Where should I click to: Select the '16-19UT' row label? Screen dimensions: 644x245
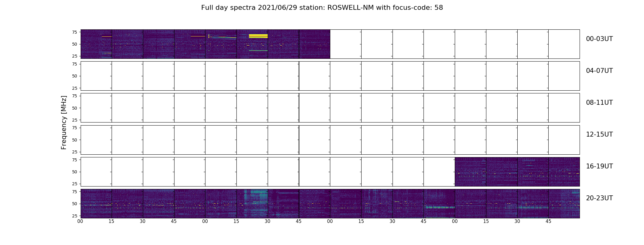tap(599, 166)
